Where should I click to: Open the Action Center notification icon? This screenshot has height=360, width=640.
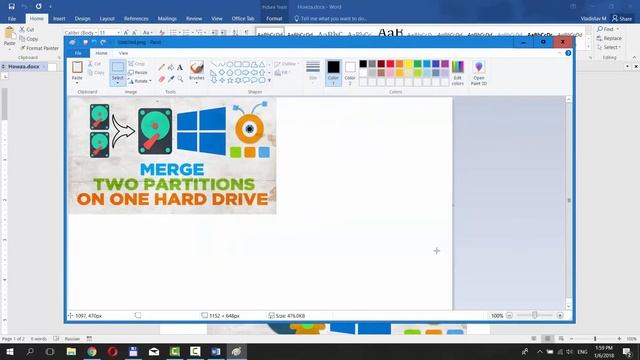pyautogui.click(x=627, y=351)
